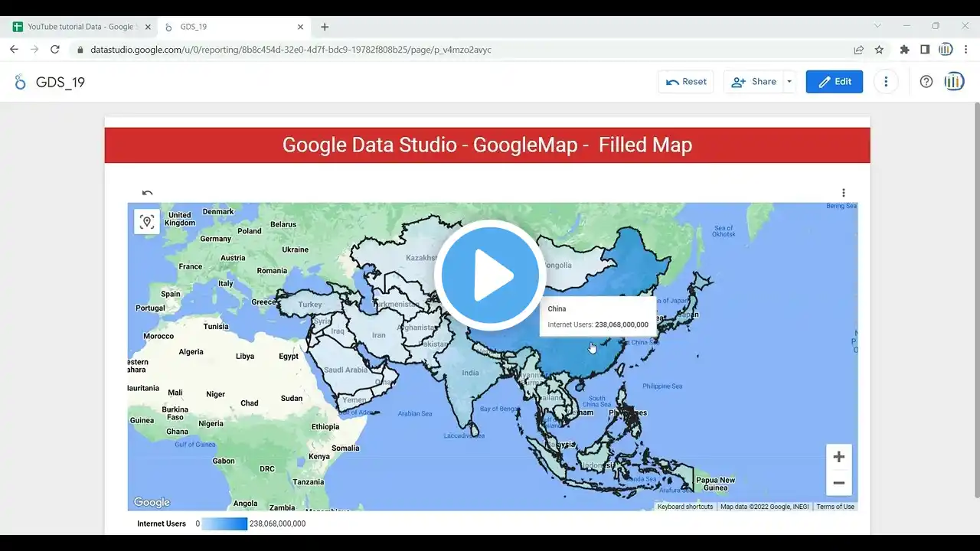Screen dimensions: 980x551
Task: Click the Reset button
Action: coord(686,82)
